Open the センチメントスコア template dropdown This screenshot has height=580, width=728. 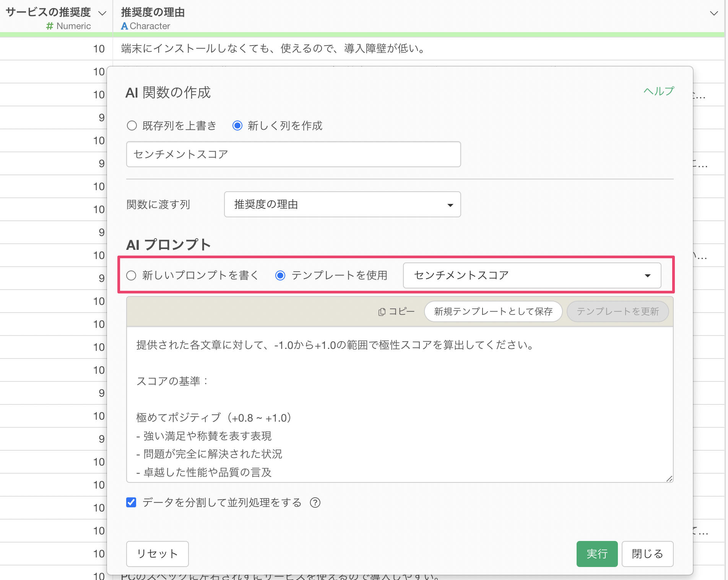532,275
